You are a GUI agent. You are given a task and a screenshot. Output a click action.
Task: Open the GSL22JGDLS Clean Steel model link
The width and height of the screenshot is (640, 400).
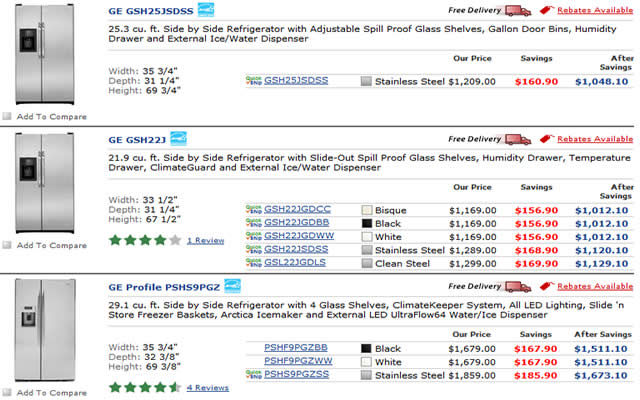pyautogui.click(x=296, y=263)
